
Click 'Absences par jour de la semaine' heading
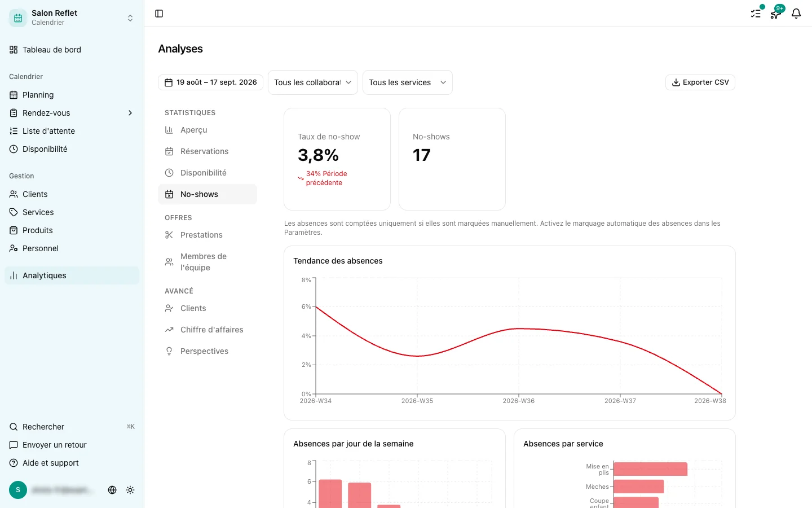354,444
